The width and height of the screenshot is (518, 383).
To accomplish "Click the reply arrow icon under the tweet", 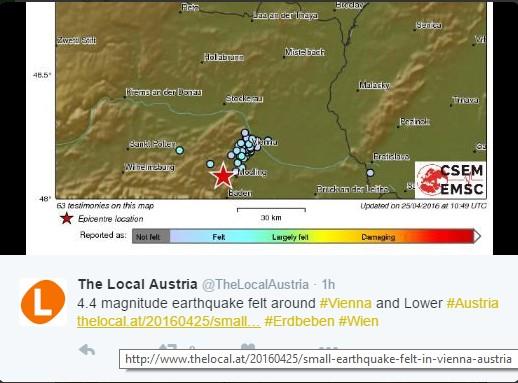I will coord(87,350).
